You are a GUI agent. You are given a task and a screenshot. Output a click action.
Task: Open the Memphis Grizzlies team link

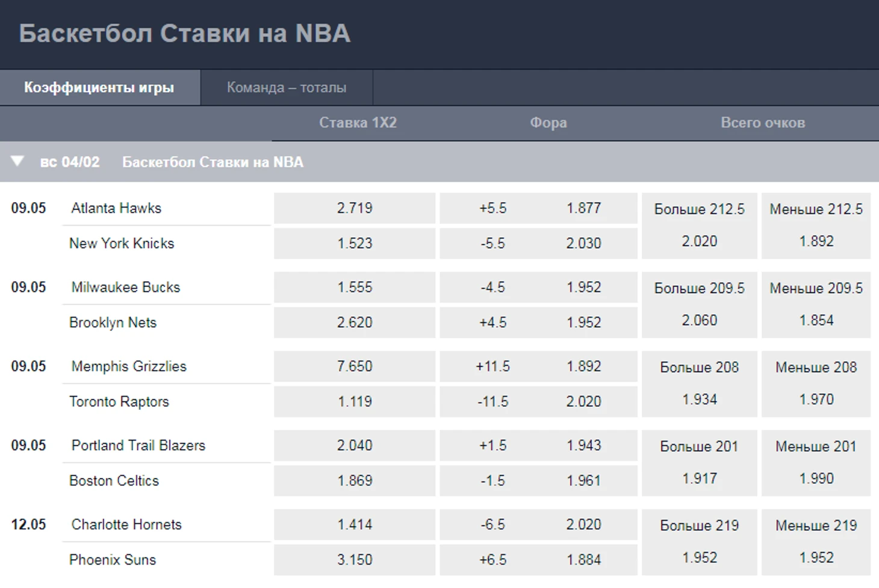[x=129, y=367]
